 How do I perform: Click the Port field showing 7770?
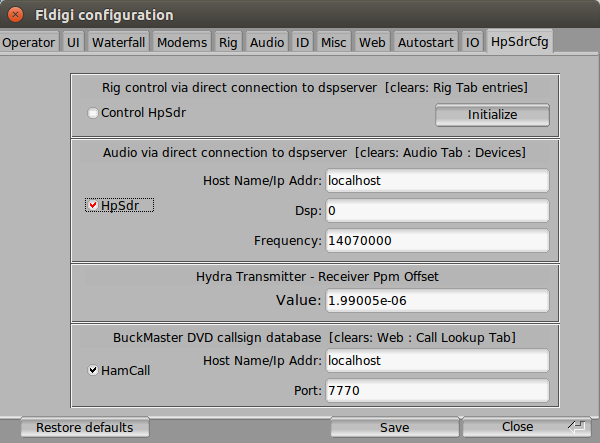[x=437, y=390]
